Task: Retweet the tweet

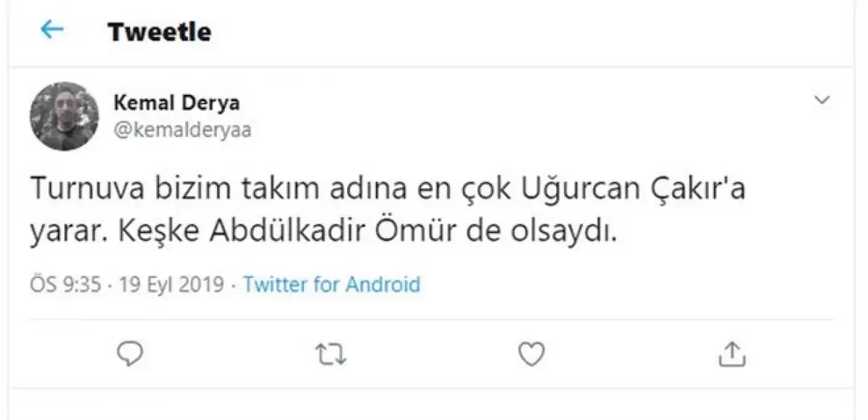Action: coord(331,353)
